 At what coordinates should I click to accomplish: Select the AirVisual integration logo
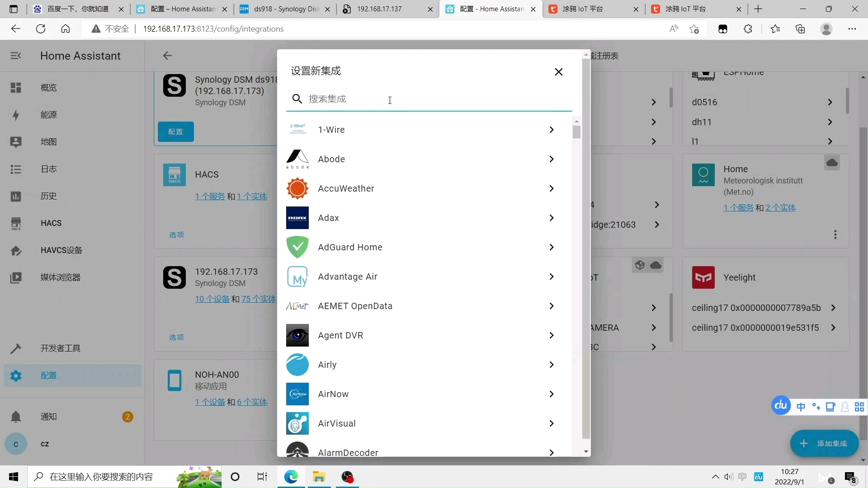(297, 423)
